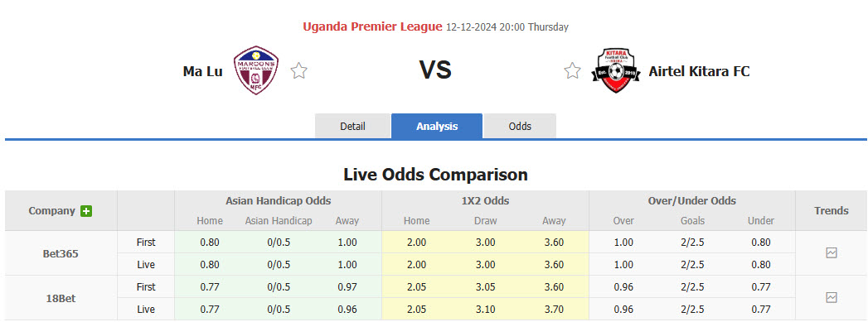
Task: Click 18Bet live away 1X2 odds 3.70
Action: 554,310
